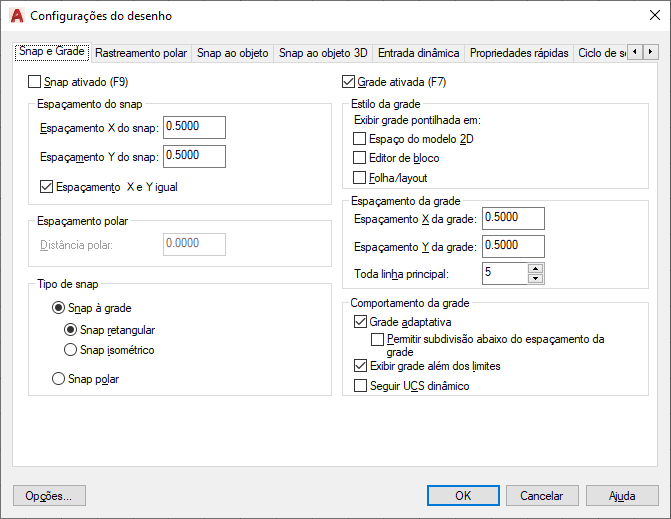Increase the Toda linha principal spinner value
This screenshot has height=519, width=671.
pyautogui.click(x=536, y=268)
